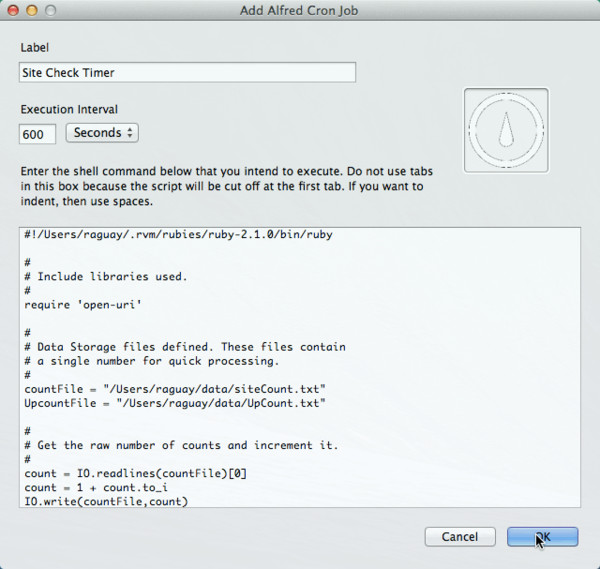The width and height of the screenshot is (600, 569).
Task: Click the UpcountFile assignment line
Action: pyautogui.click(x=175, y=403)
